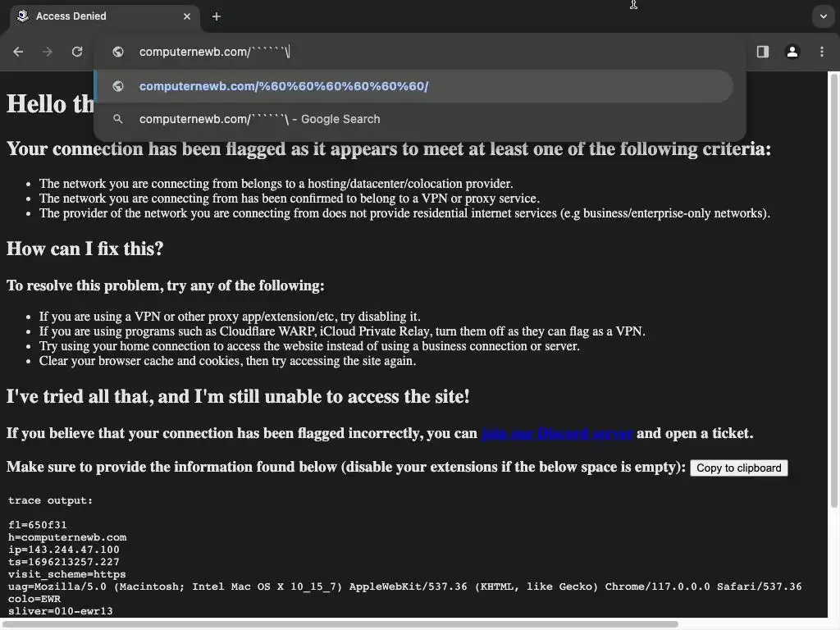Viewport: 840px width, 630px height.
Task: Open the side panel icon
Action: [763, 52]
